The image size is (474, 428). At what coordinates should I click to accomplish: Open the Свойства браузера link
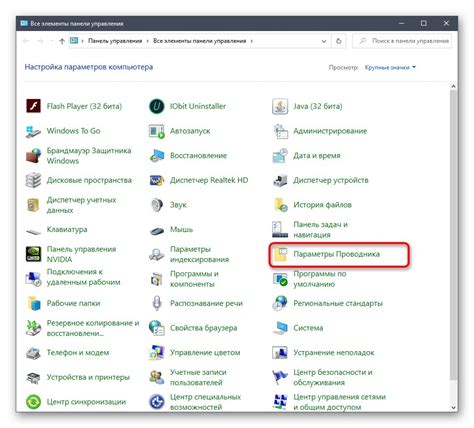204,328
